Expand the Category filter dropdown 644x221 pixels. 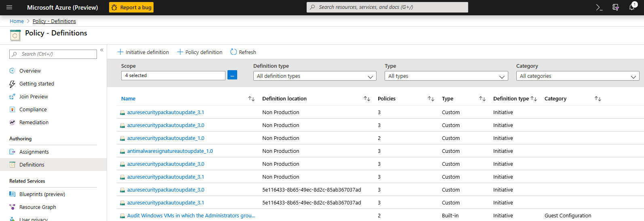point(577,76)
